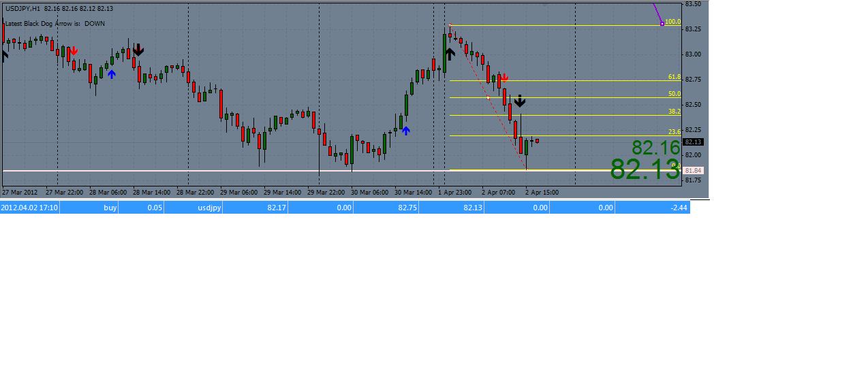
Task: Click the Latest Black Dog Arrow DOWN label
Action: click(55, 23)
